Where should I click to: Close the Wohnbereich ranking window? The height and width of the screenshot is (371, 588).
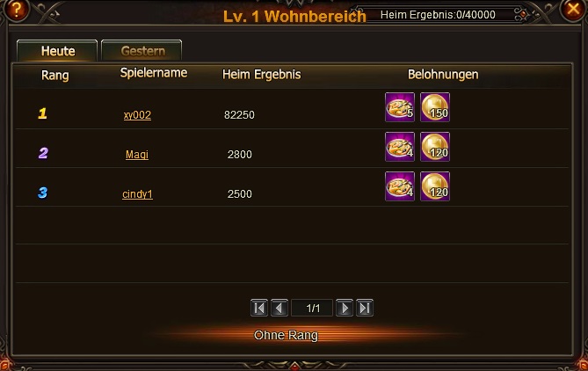573,9
